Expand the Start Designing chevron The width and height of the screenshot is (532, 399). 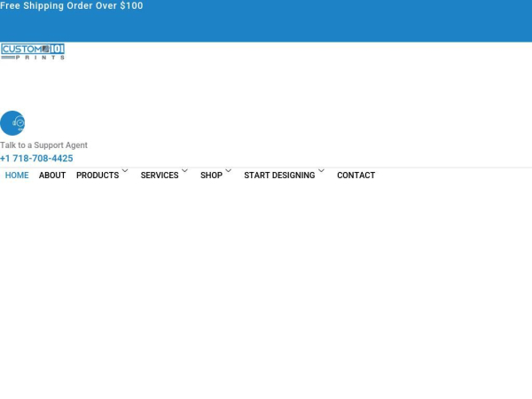pyautogui.click(x=321, y=171)
